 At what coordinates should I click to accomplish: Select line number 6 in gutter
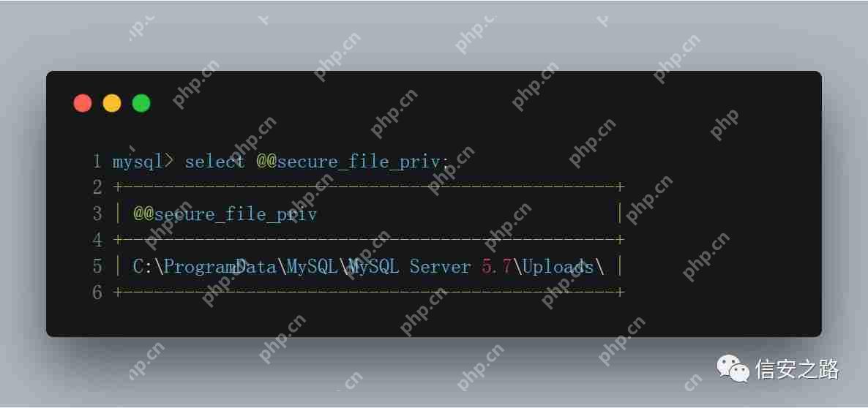pyautogui.click(x=97, y=292)
